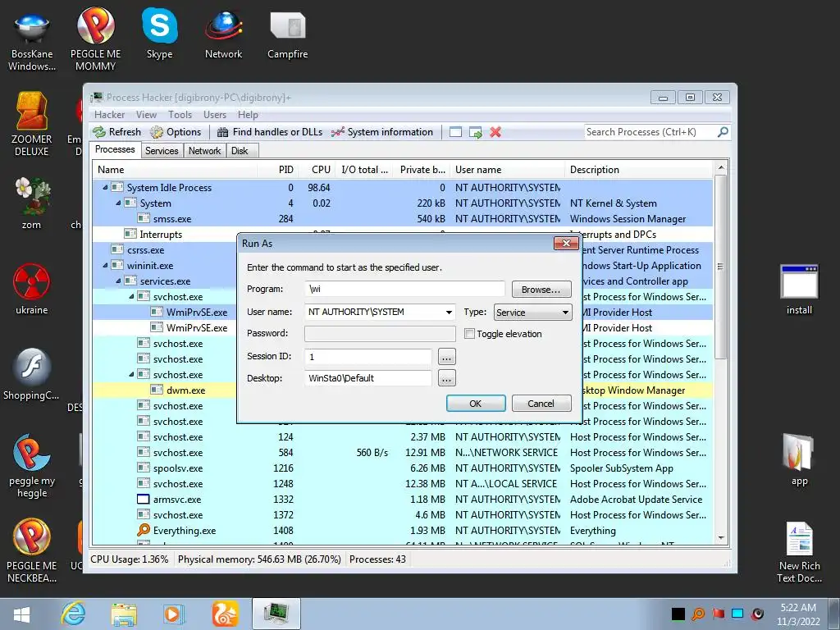840x630 pixels.
Task: Collapse the wininit.exe tree node
Action: coord(106,265)
